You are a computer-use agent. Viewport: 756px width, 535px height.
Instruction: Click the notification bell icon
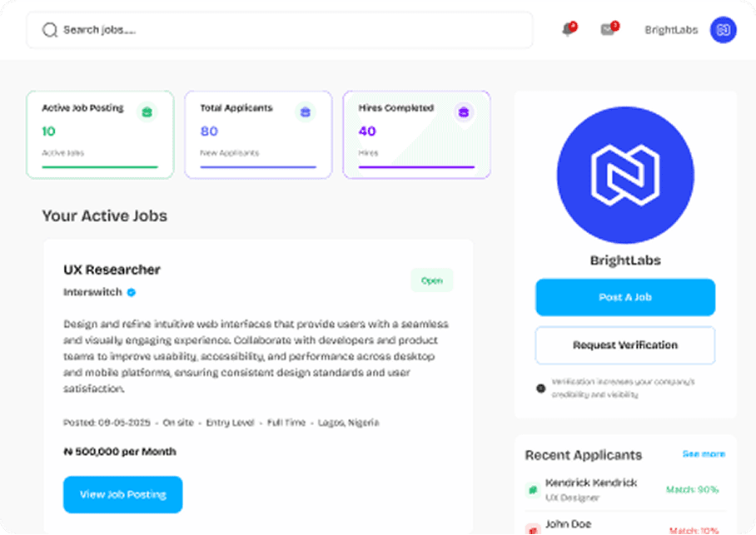point(569,30)
